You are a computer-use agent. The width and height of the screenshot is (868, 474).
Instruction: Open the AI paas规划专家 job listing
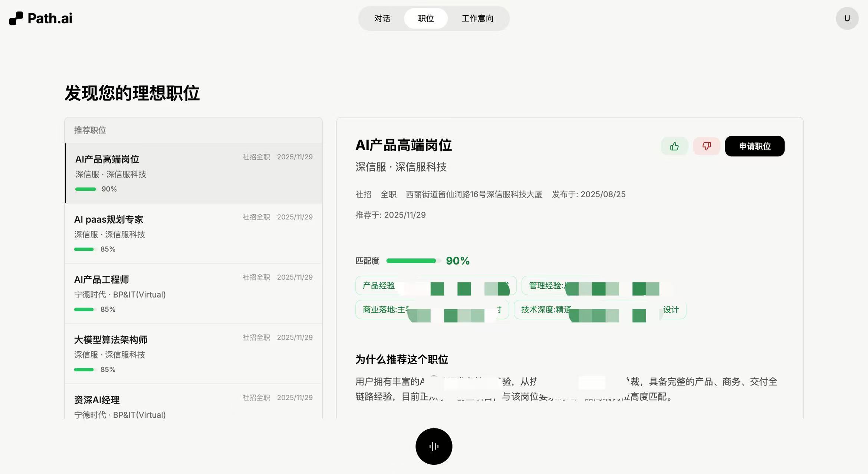(193, 233)
